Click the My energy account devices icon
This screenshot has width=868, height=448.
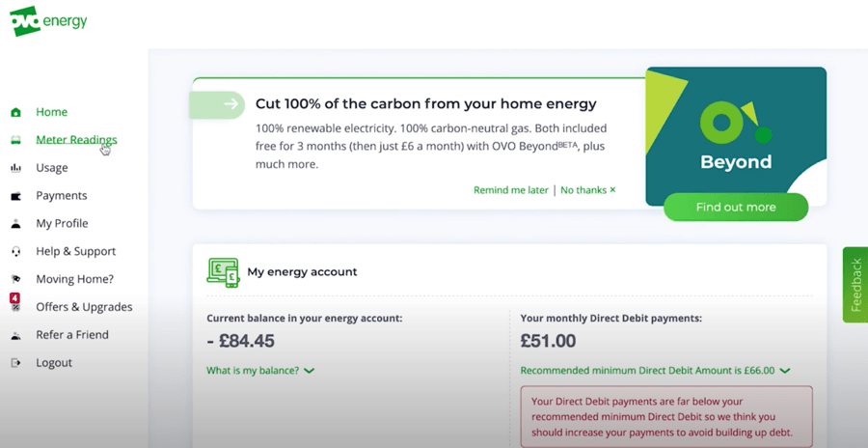pos(223,273)
